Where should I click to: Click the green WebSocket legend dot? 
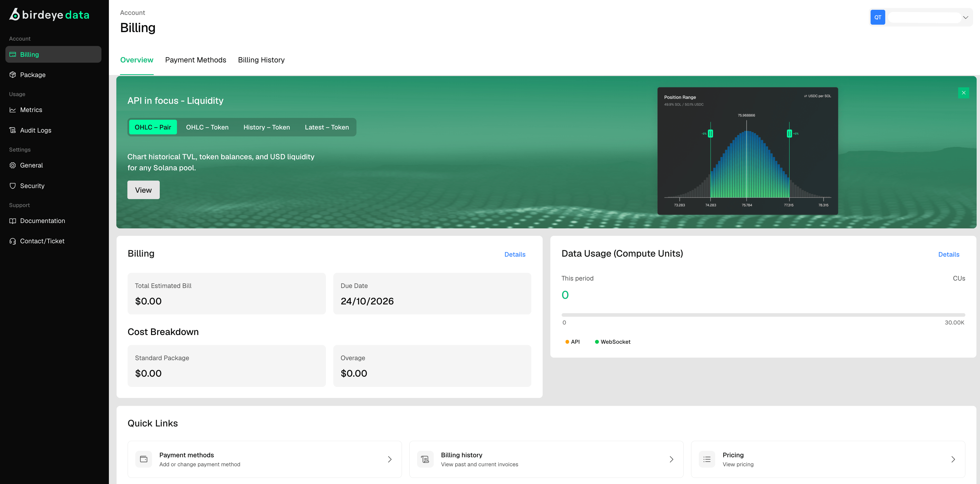click(597, 342)
